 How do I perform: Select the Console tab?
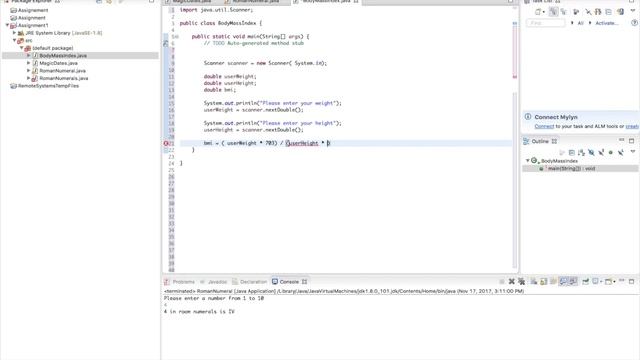point(289,282)
